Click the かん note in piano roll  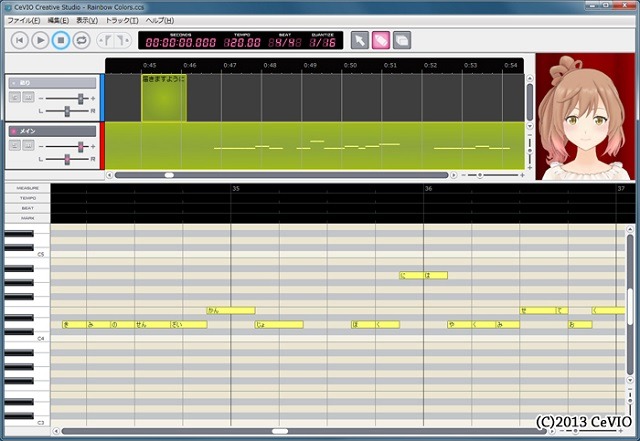coord(230,311)
